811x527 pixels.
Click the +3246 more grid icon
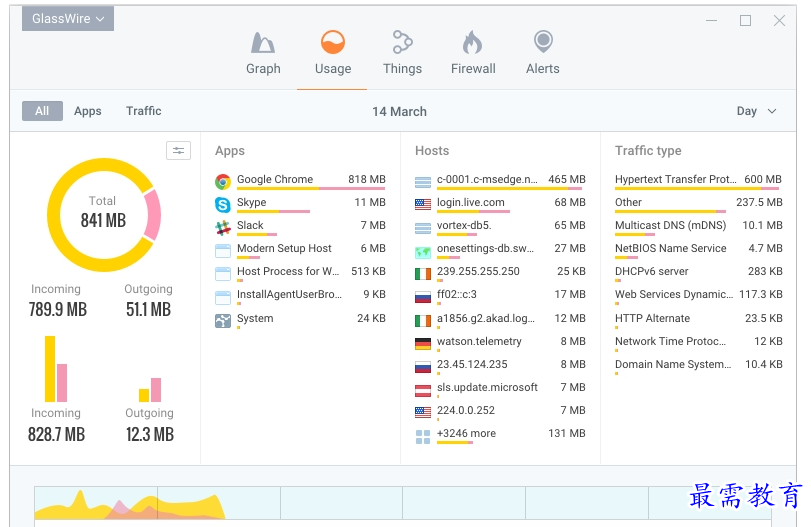click(x=423, y=437)
